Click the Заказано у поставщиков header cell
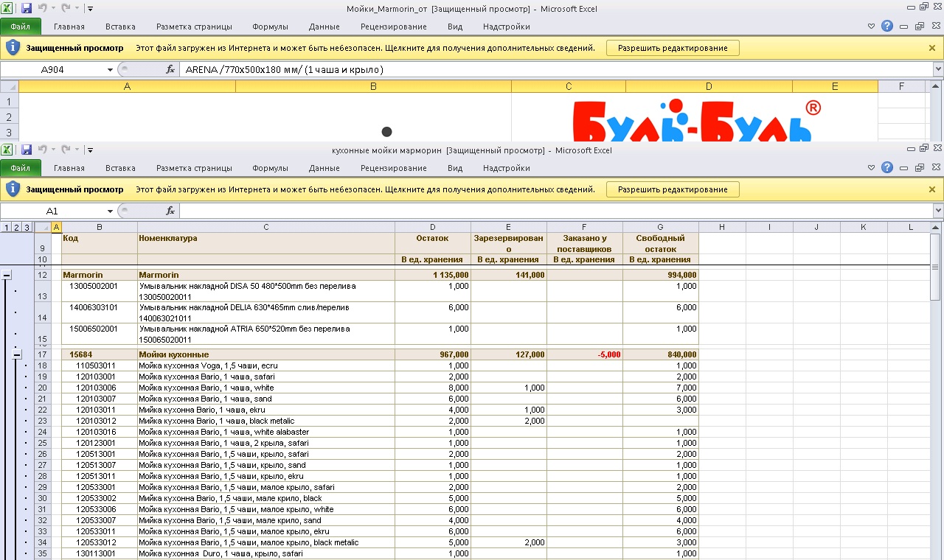This screenshot has width=944, height=560. 585,244
